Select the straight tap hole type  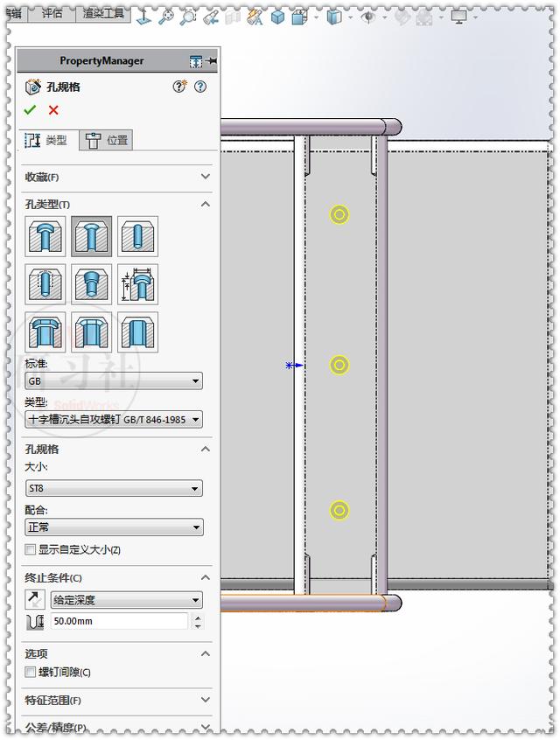(45, 284)
